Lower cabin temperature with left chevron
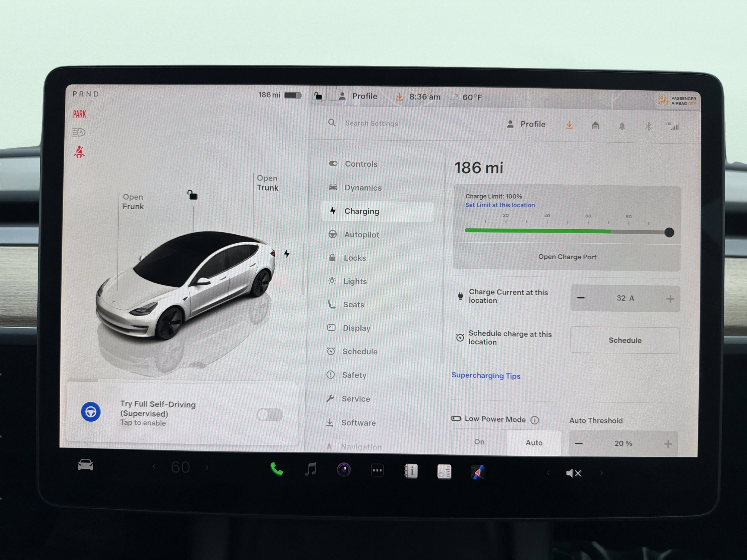The width and height of the screenshot is (747, 560). 154,466
